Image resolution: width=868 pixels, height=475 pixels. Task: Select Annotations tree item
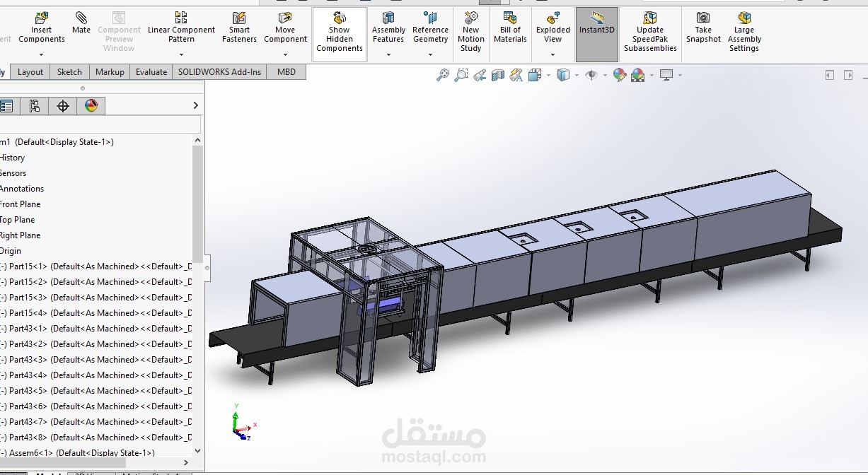[x=22, y=189]
